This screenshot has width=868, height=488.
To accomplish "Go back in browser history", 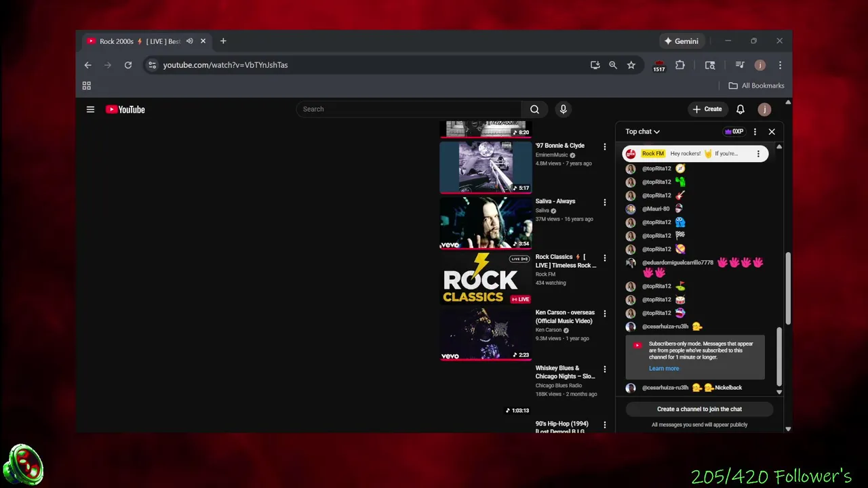I will (87, 65).
